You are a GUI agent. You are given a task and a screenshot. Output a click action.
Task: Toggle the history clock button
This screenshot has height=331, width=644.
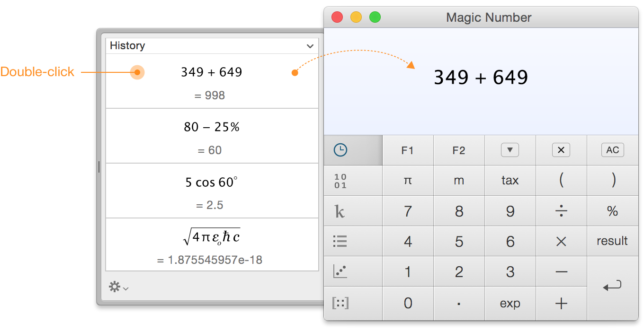click(x=353, y=150)
